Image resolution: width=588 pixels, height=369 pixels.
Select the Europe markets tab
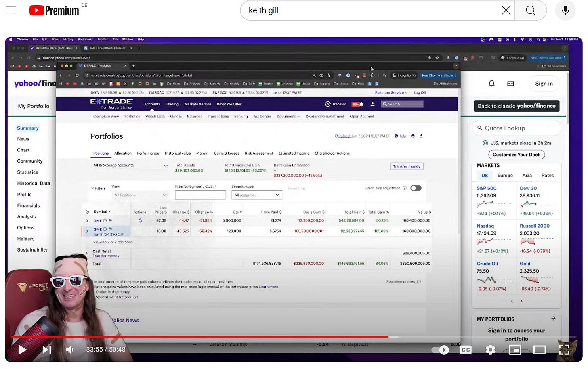505,176
